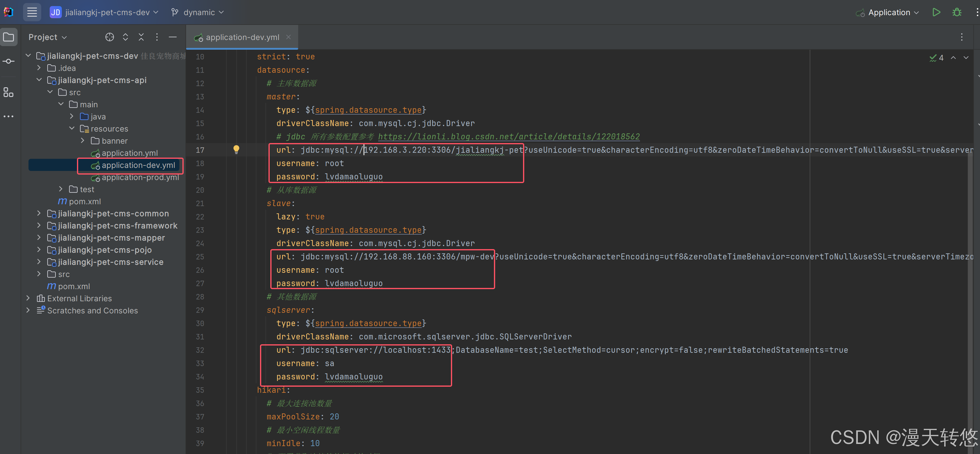The height and width of the screenshot is (454, 980).
Task: Open the Project view mode dropdown
Action: pyautogui.click(x=48, y=37)
